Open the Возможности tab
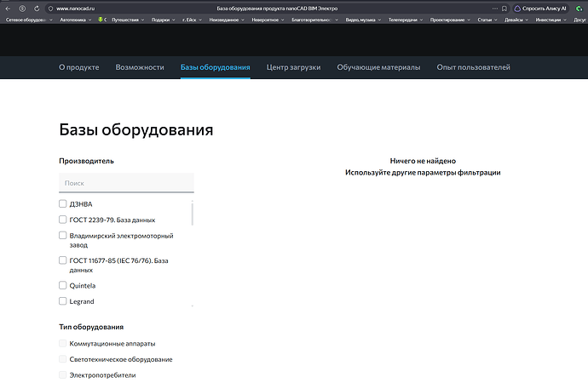 tap(140, 67)
